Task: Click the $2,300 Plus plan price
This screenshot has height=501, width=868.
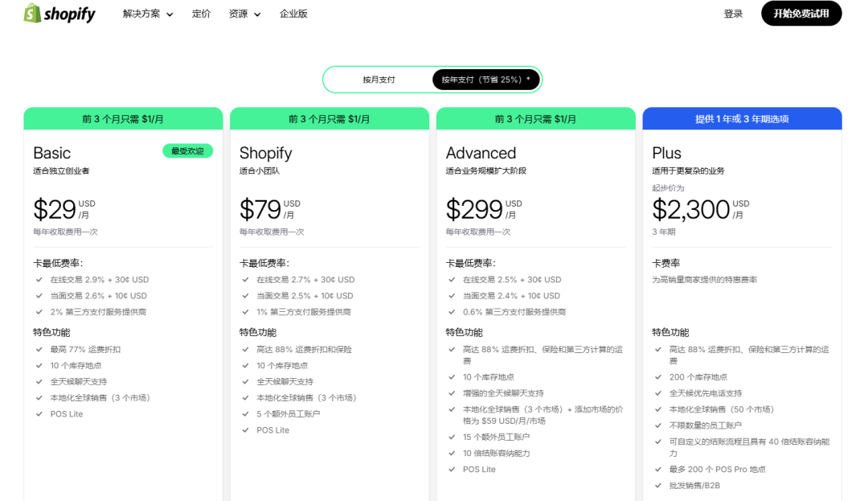Action: (x=690, y=209)
